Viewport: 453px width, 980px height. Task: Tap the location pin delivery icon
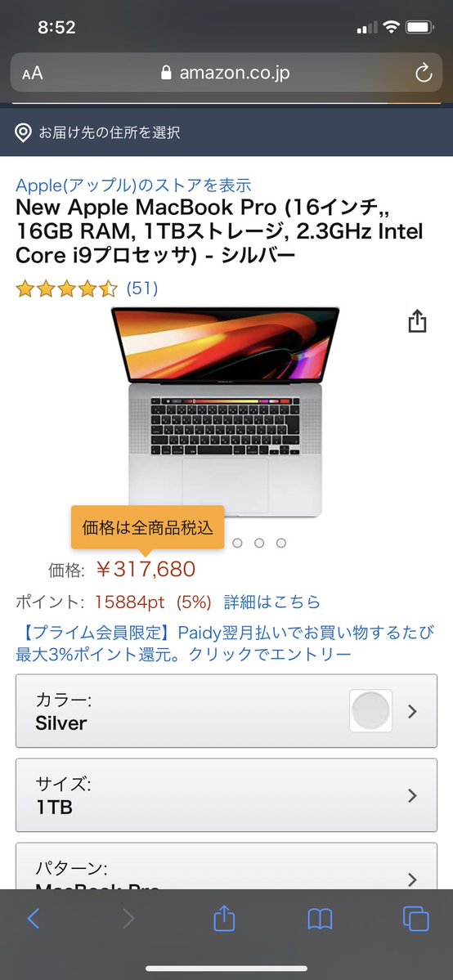(x=23, y=132)
